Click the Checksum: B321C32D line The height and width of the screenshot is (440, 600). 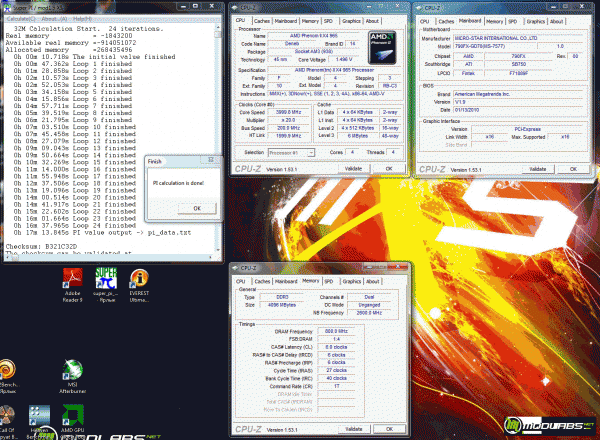point(41,246)
